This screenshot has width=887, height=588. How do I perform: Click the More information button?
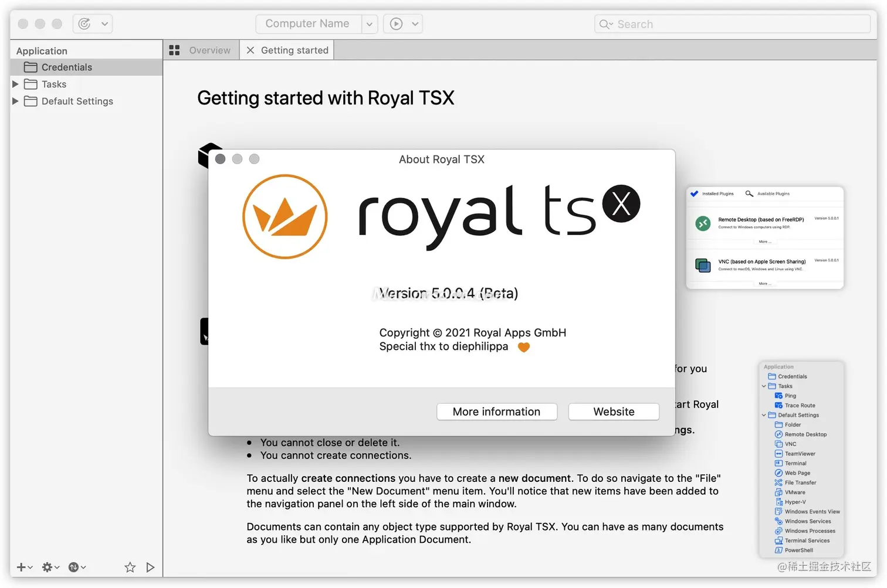pos(497,412)
